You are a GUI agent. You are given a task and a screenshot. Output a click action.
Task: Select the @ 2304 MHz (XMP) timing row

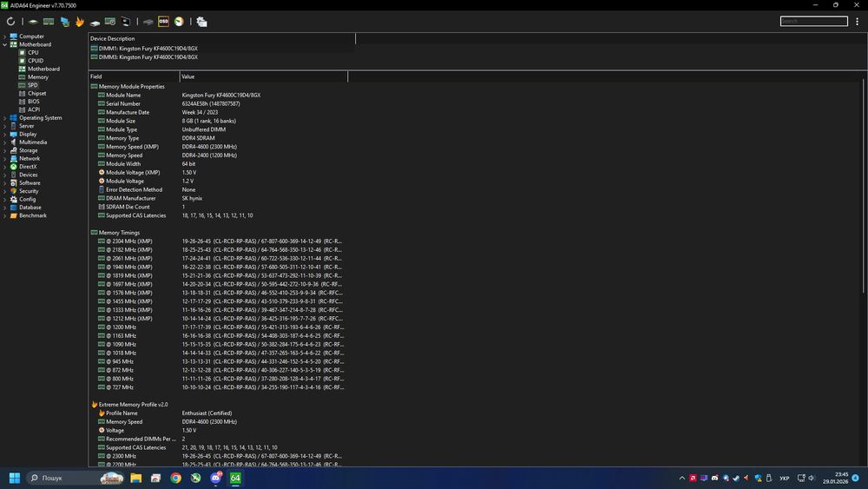(220, 241)
